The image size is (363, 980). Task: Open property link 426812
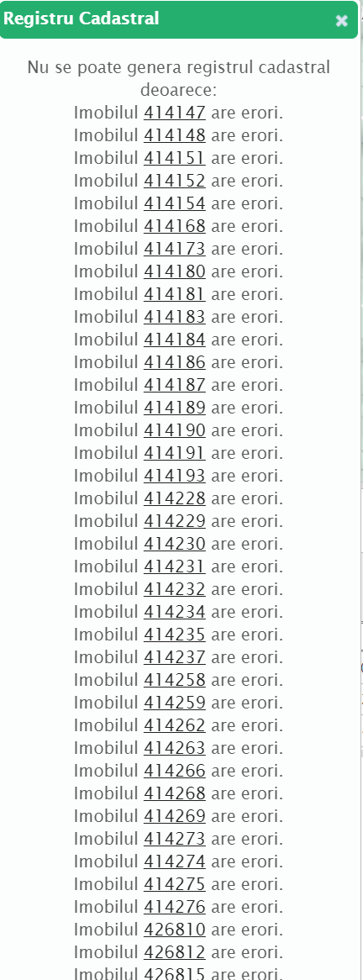pos(174,952)
